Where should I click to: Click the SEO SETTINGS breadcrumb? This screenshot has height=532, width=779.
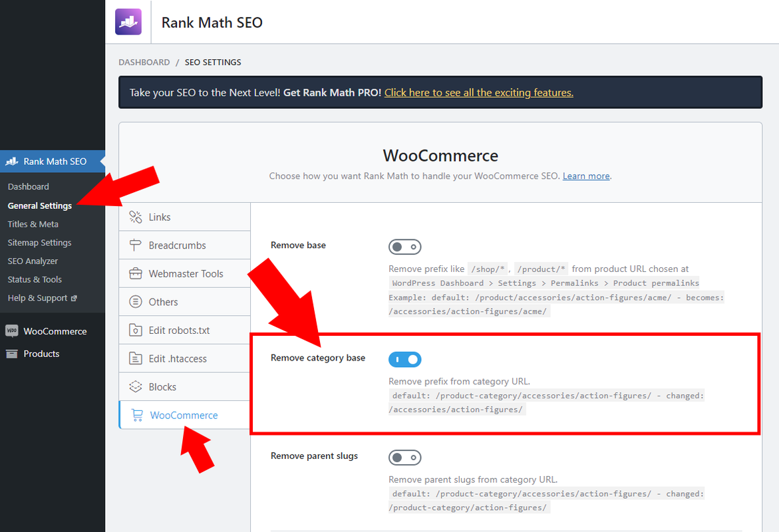213,62
